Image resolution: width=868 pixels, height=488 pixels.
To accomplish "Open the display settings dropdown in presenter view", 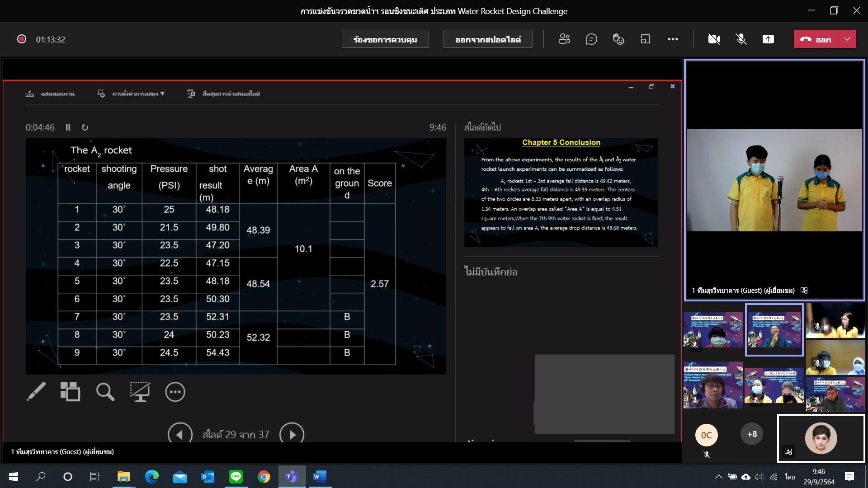I will (x=131, y=94).
